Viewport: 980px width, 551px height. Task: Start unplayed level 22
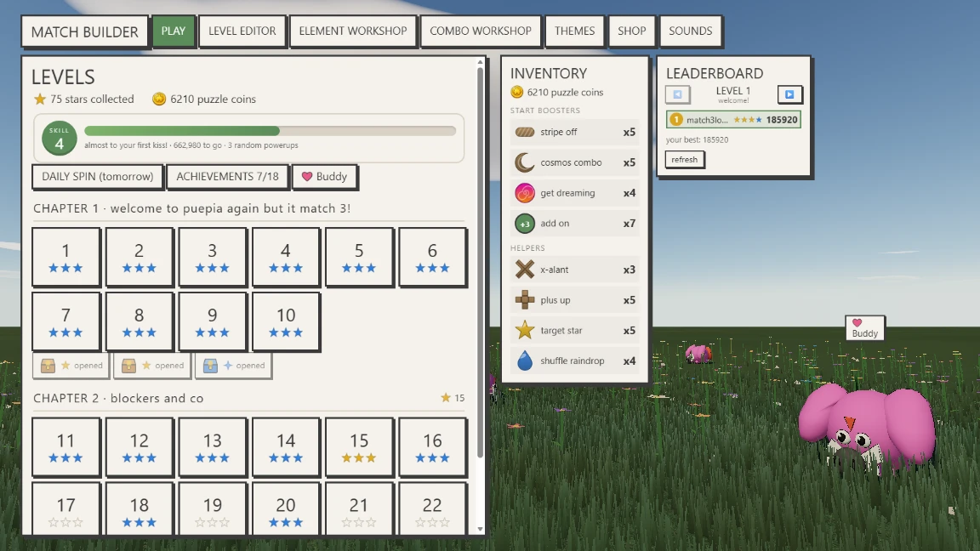pos(432,509)
